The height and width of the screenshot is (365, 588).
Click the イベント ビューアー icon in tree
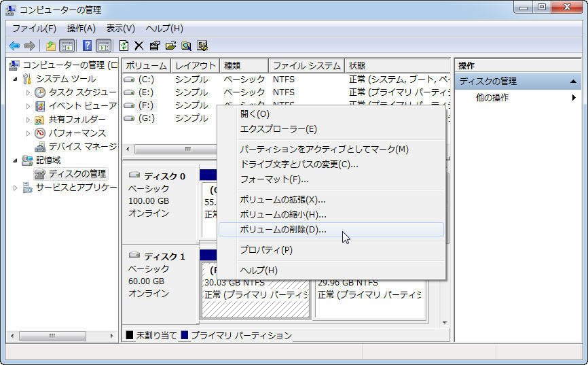pos(40,106)
